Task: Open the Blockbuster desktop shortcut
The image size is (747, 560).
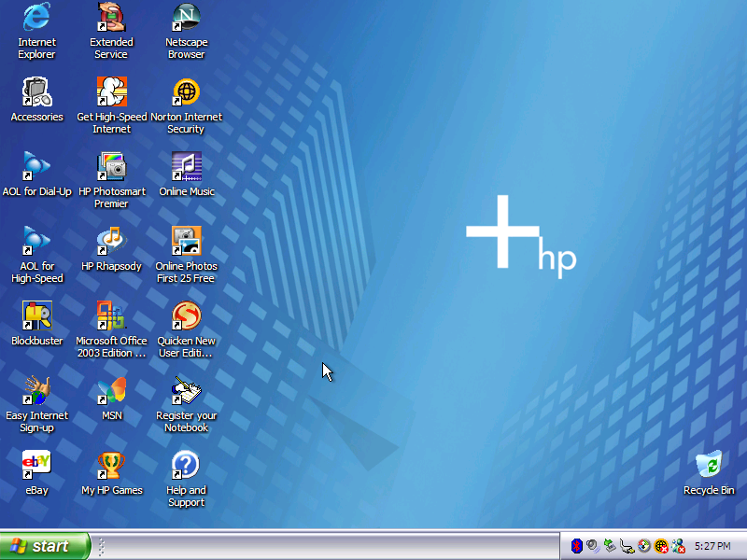Action: (36, 317)
